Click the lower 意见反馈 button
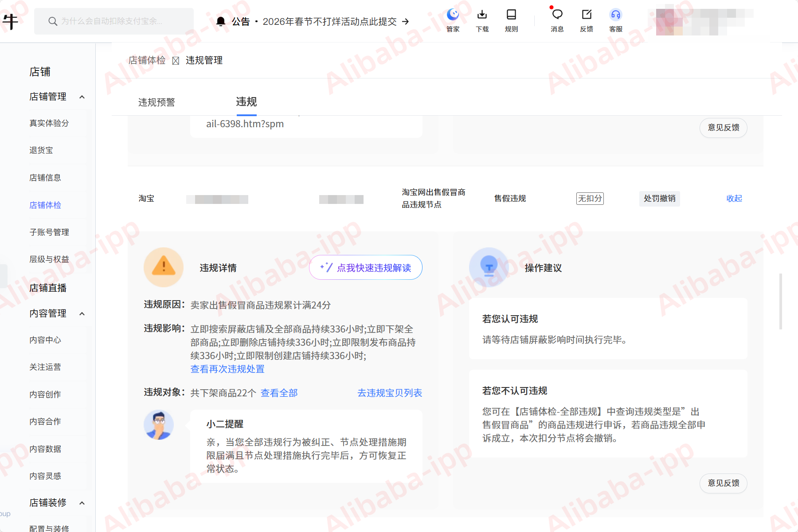 [724, 483]
